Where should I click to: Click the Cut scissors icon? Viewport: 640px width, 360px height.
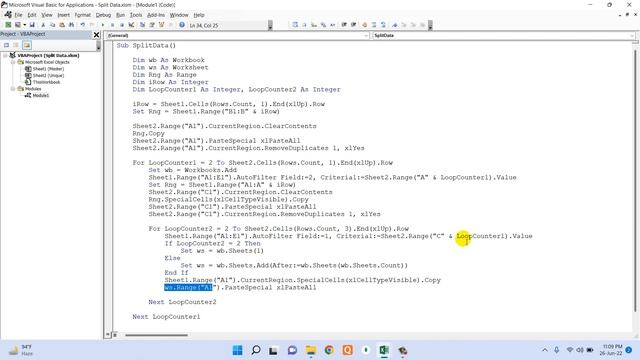point(43,25)
